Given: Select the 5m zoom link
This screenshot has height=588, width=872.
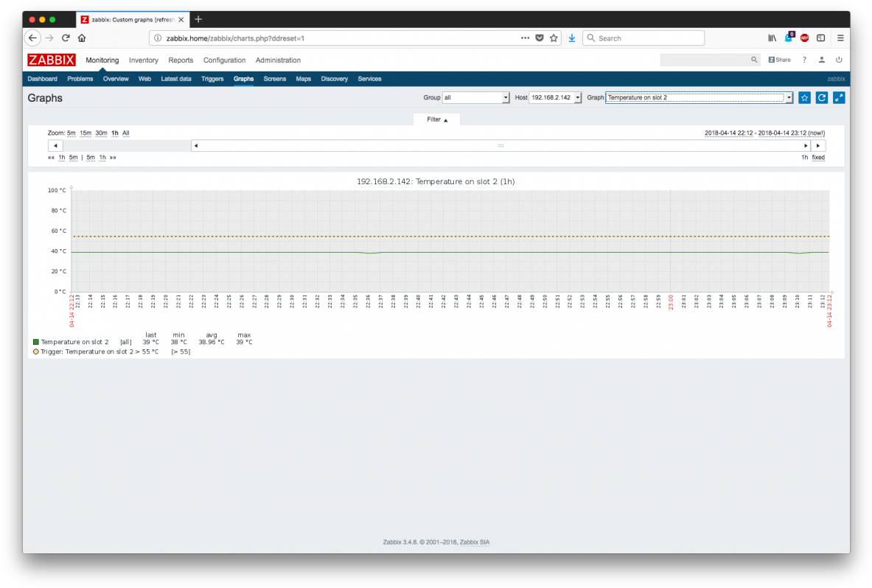Looking at the screenshot, I should coord(71,133).
